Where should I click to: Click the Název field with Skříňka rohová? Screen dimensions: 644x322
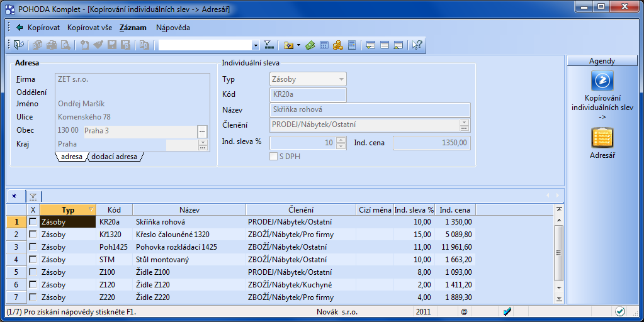pyautogui.click(x=370, y=109)
